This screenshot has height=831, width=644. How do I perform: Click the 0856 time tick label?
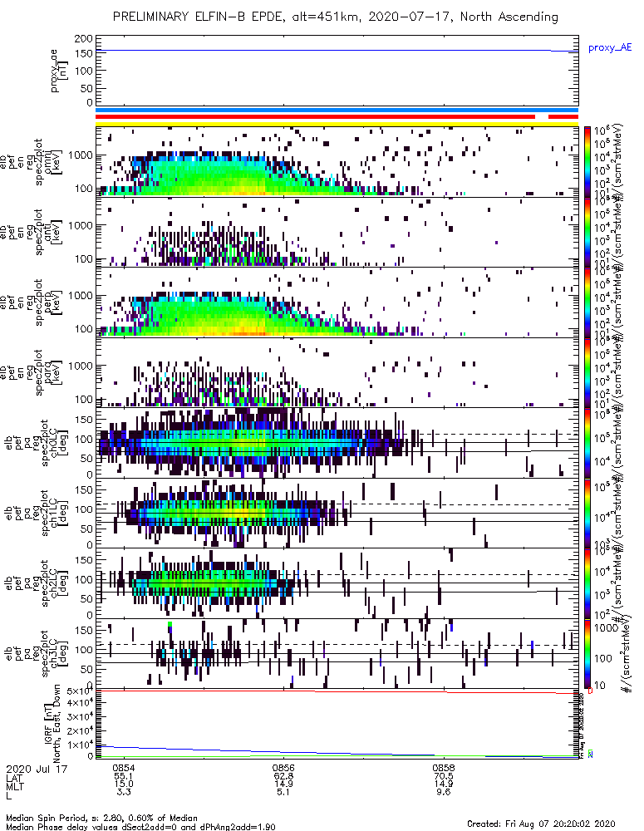pos(283,767)
